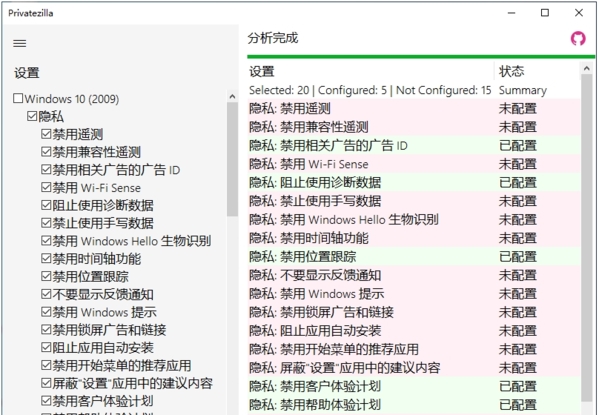Click the settings tree scrollbar thumb
Image resolution: width=599 pixels, height=415 pixels.
click(232, 160)
